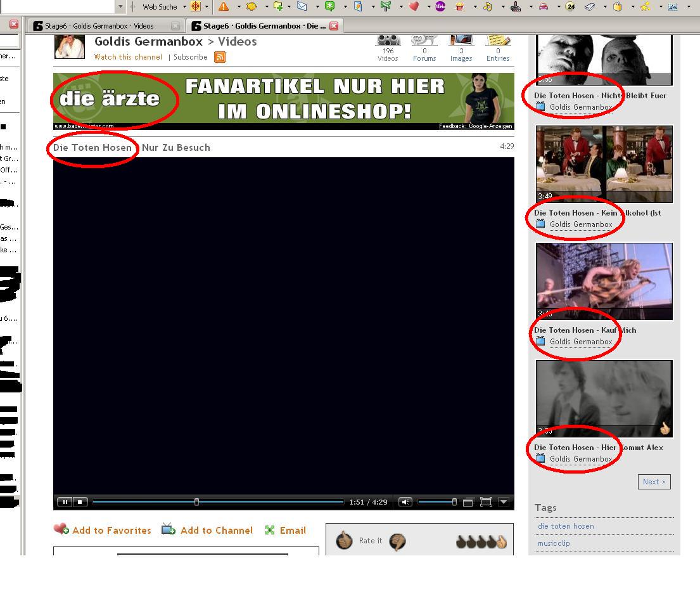
Task: Click the round '24' toolbar icon
Action: (571, 6)
